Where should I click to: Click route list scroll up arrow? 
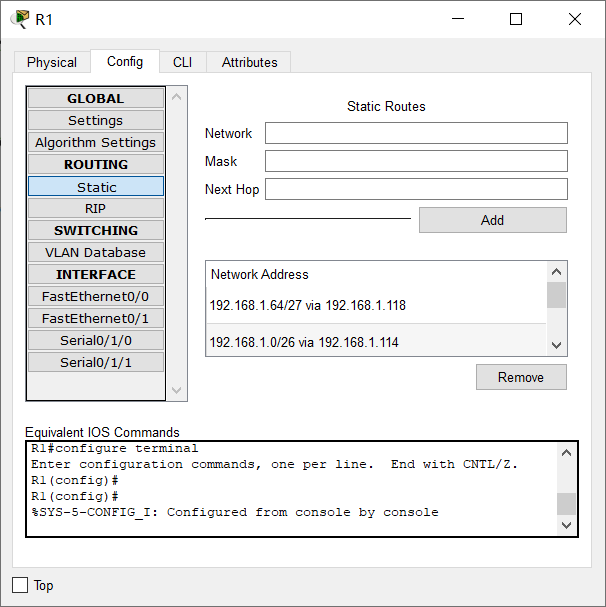[556, 272]
